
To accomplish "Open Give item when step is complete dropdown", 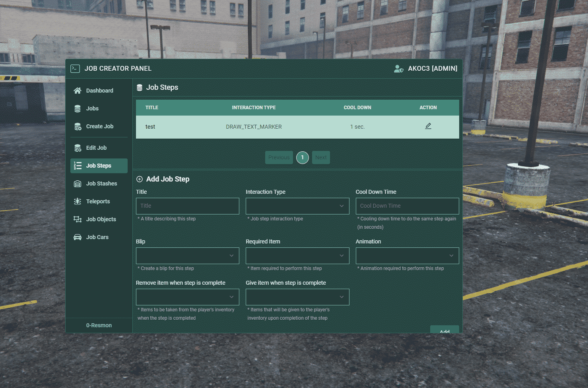I will click(297, 297).
